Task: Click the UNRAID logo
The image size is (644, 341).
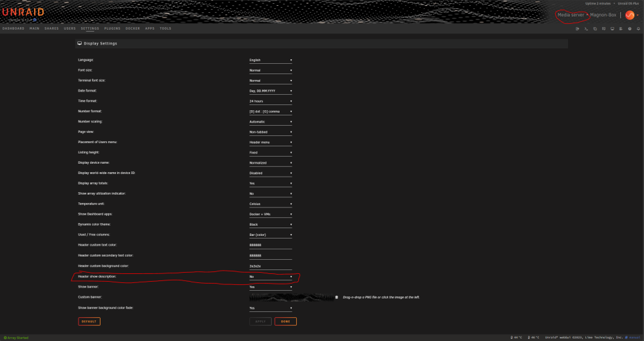Action: 23,12
